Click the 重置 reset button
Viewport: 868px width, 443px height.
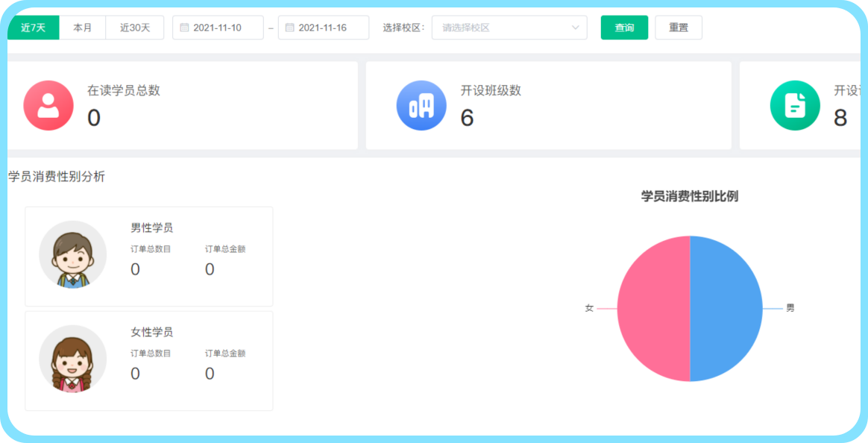[x=679, y=28]
